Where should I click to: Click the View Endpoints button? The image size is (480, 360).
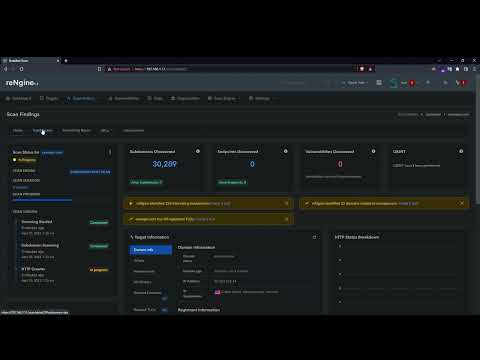[232, 182]
